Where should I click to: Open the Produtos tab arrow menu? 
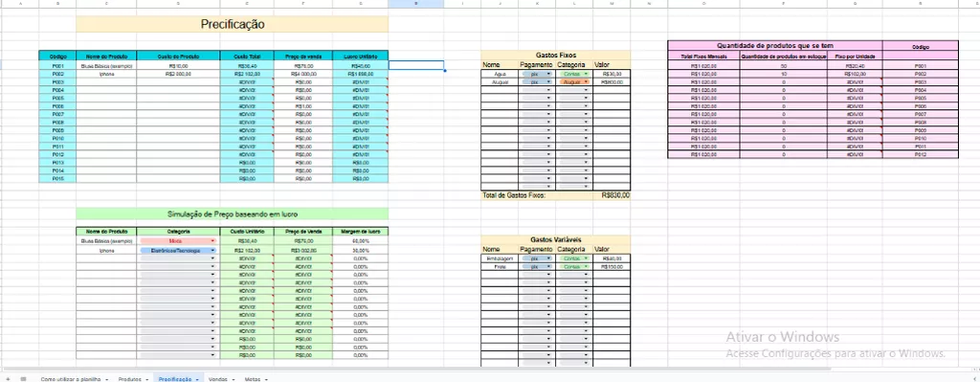click(146, 379)
